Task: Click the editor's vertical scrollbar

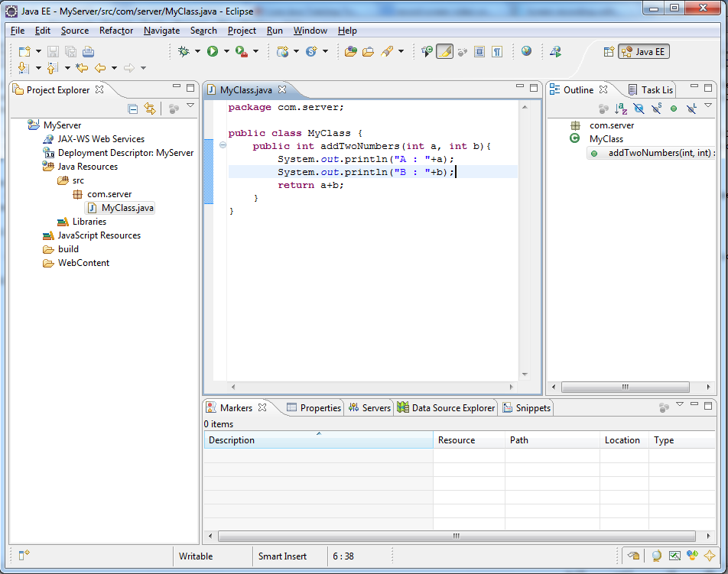Action: [x=525, y=229]
